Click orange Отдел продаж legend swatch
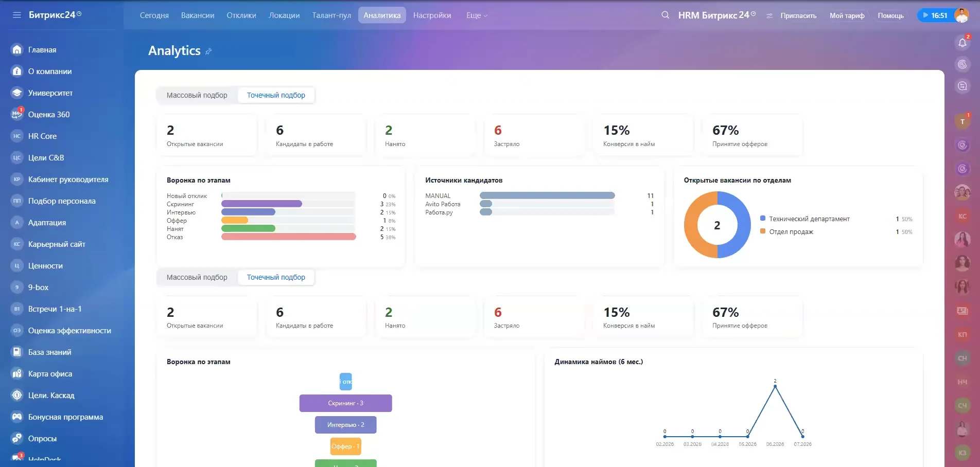 (763, 231)
